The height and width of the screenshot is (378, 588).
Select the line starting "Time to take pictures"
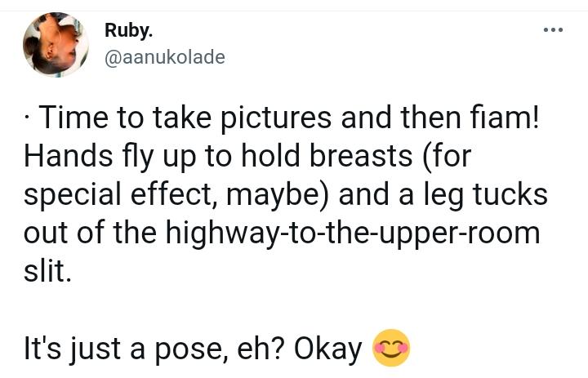[x=287, y=119]
